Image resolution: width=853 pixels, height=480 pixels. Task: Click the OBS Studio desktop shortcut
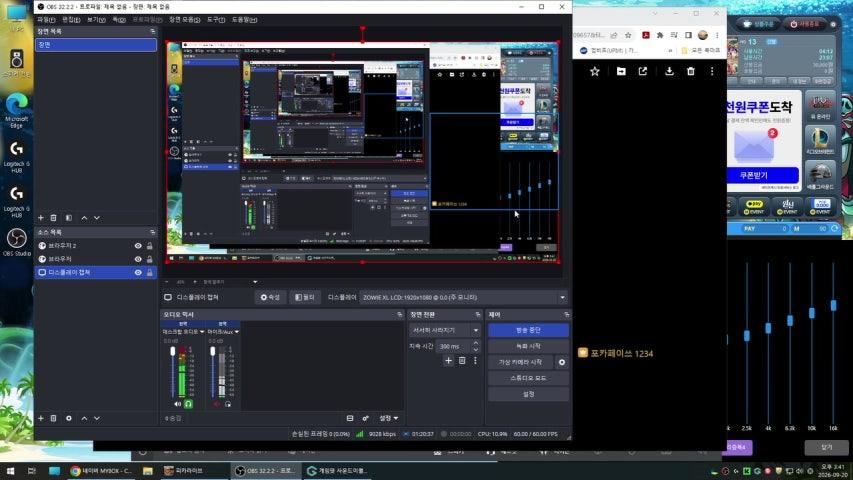pyautogui.click(x=16, y=243)
